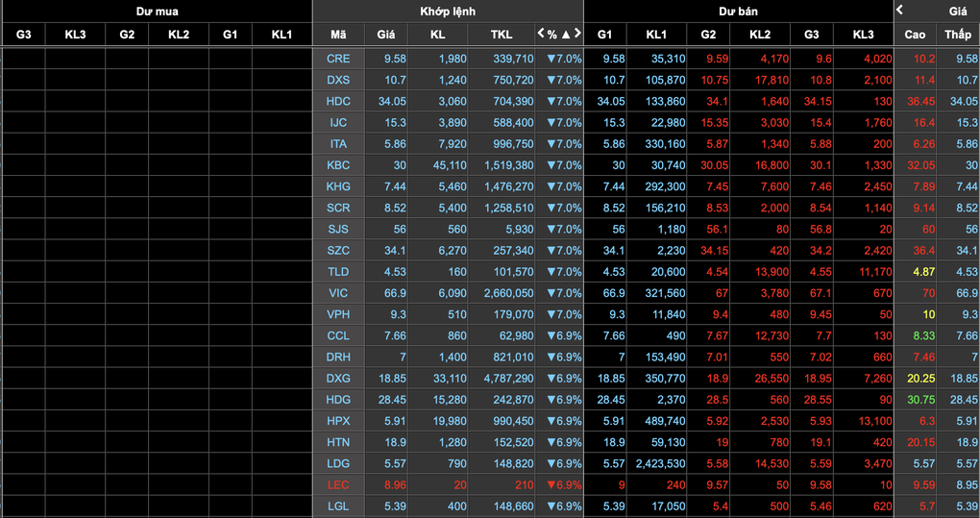Screen dimensions: 980x518
Task: Click the Thấp column header
Action: click(958, 35)
